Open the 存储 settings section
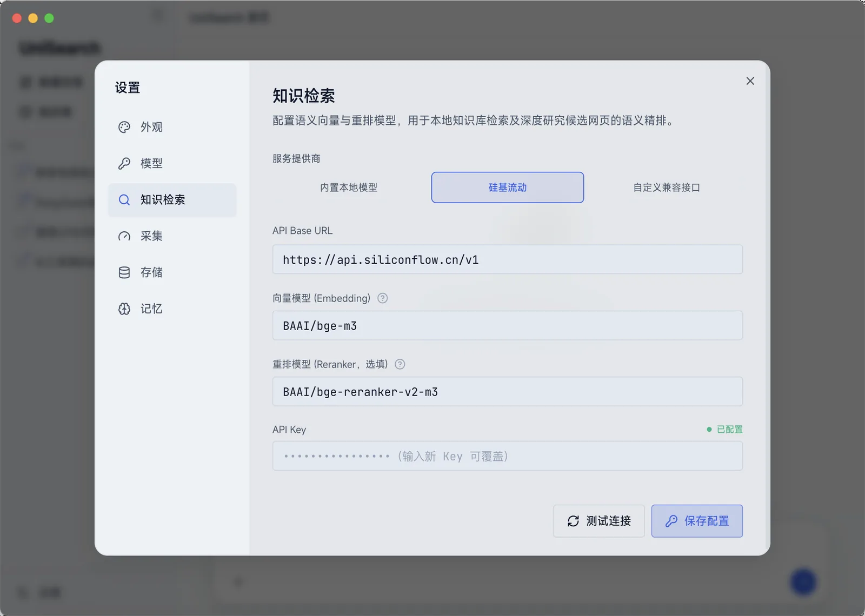Viewport: 865px width, 616px height. pos(172,272)
